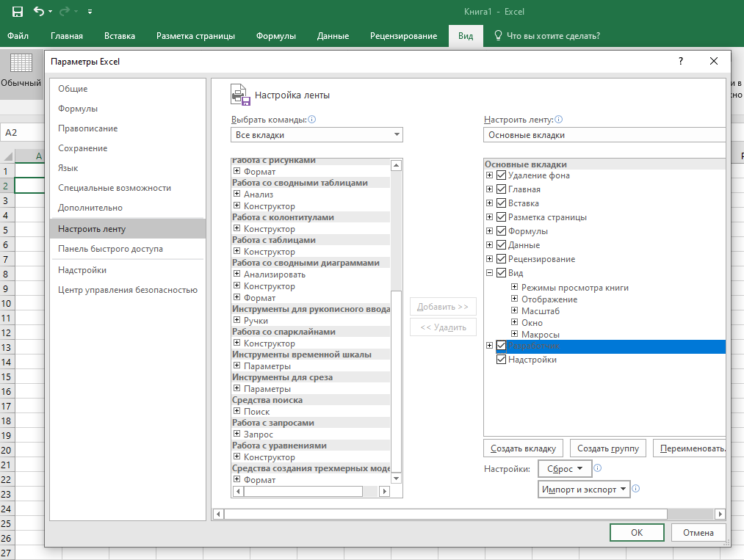
Task: Click the dialog horizontal scrollbar right arrow
Action: click(720, 514)
